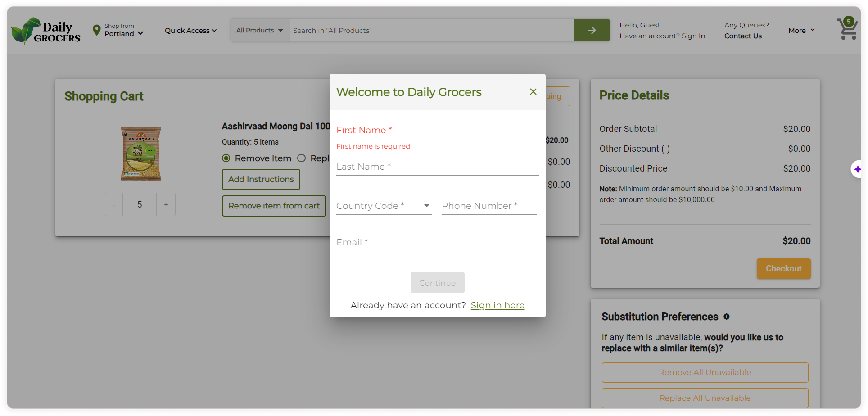
Task: Click the Aashirvaad Moong Dal product image
Action: click(140, 154)
